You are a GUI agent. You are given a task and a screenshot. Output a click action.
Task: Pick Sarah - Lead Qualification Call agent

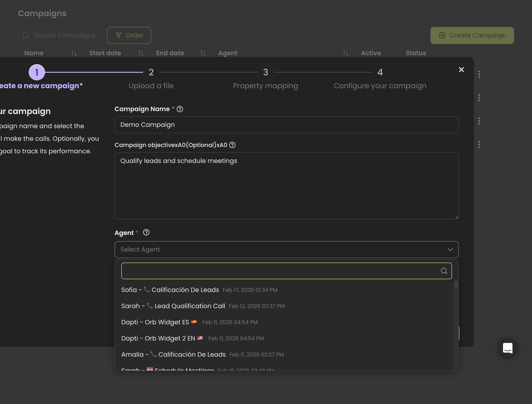pos(173,306)
